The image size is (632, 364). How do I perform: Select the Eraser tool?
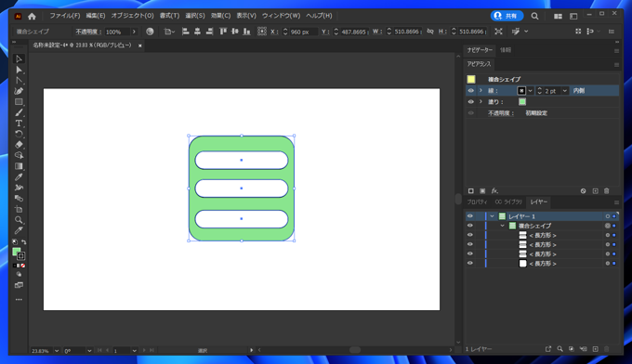tap(19, 145)
